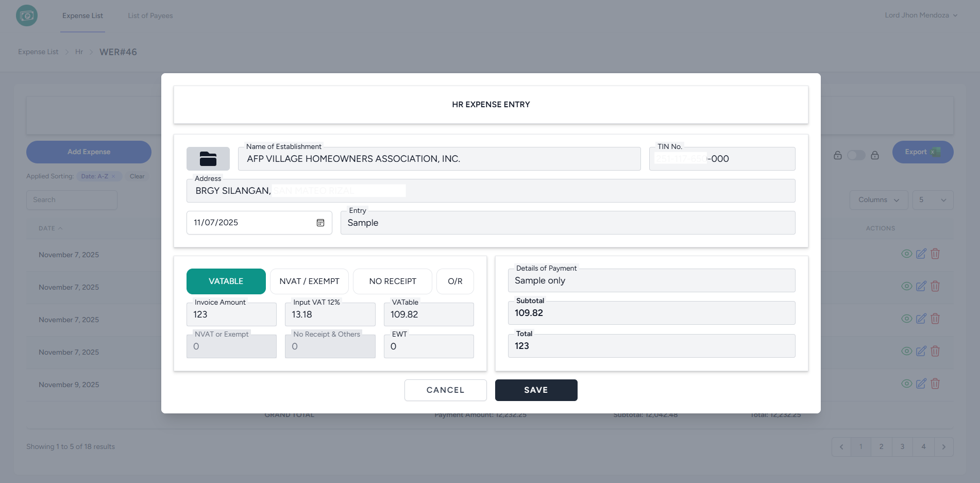Click the VATable field
Viewport: 980px width, 483px height.
429,314
